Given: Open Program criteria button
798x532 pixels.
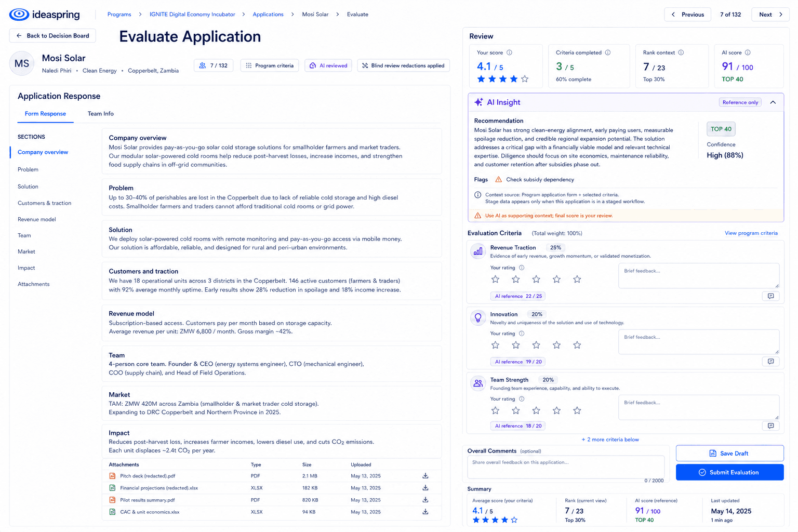Looking at the screenshot, I should (x=270, y=65).
